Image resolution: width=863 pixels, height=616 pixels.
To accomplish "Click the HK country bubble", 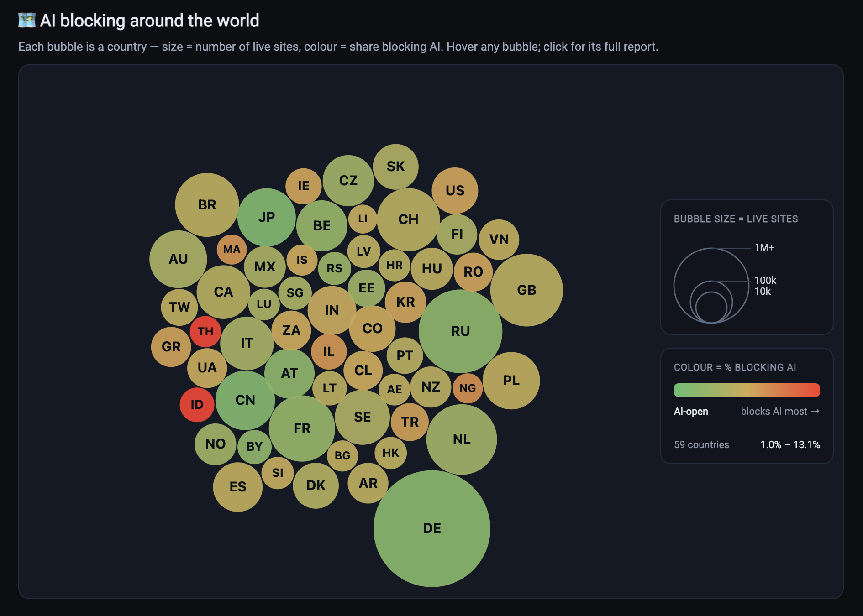I will tap(391, 453).
